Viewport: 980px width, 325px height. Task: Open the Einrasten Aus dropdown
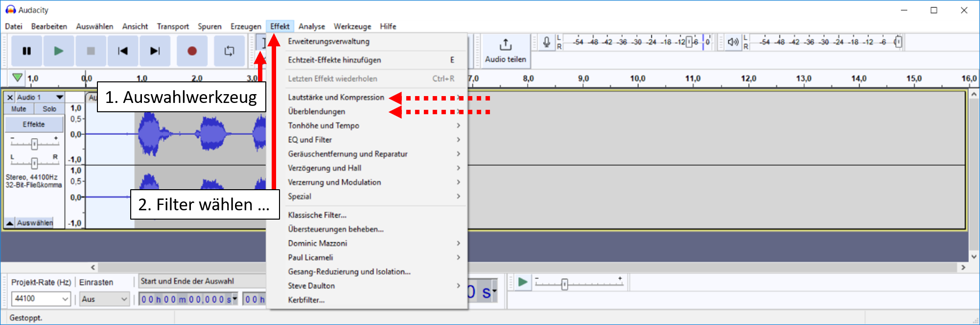[x=104, y=299]
